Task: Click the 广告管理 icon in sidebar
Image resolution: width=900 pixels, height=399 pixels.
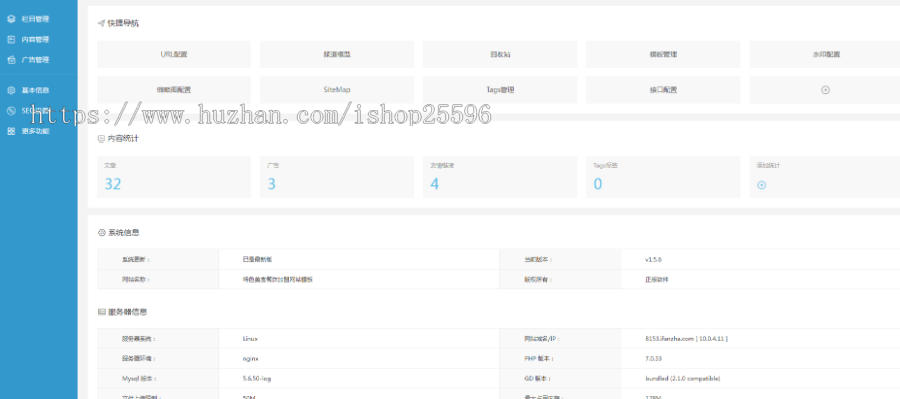Action: tap(11, 60)
